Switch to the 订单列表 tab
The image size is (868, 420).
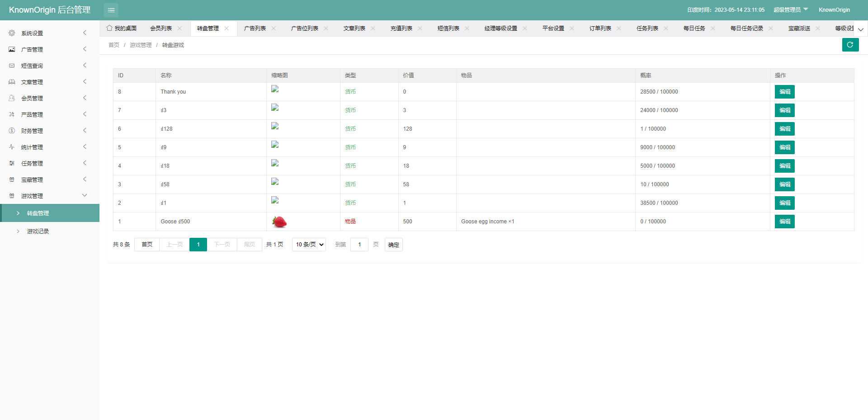600,28
